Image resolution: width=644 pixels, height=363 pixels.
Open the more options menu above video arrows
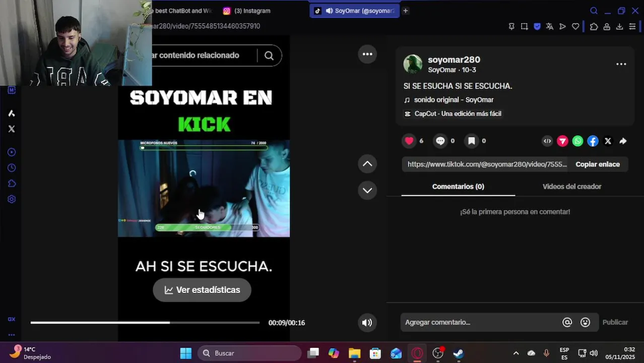coord(367,54)
